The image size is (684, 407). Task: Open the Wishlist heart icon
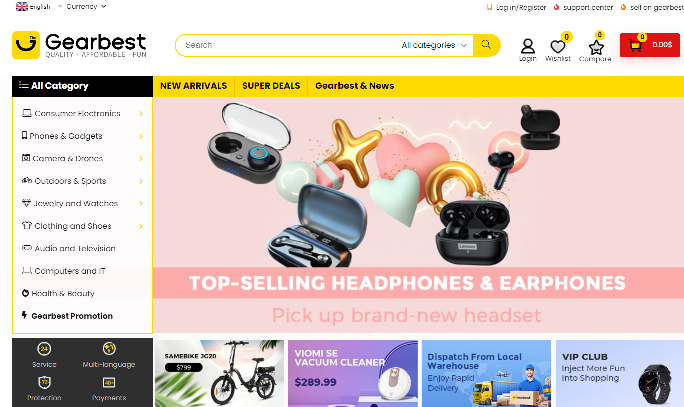coord(557,46)
